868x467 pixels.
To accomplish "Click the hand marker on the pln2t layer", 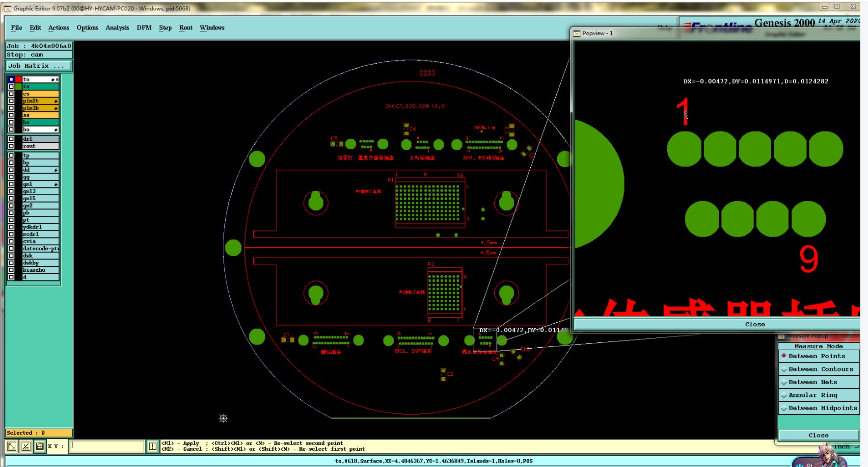I will point(56,101).
